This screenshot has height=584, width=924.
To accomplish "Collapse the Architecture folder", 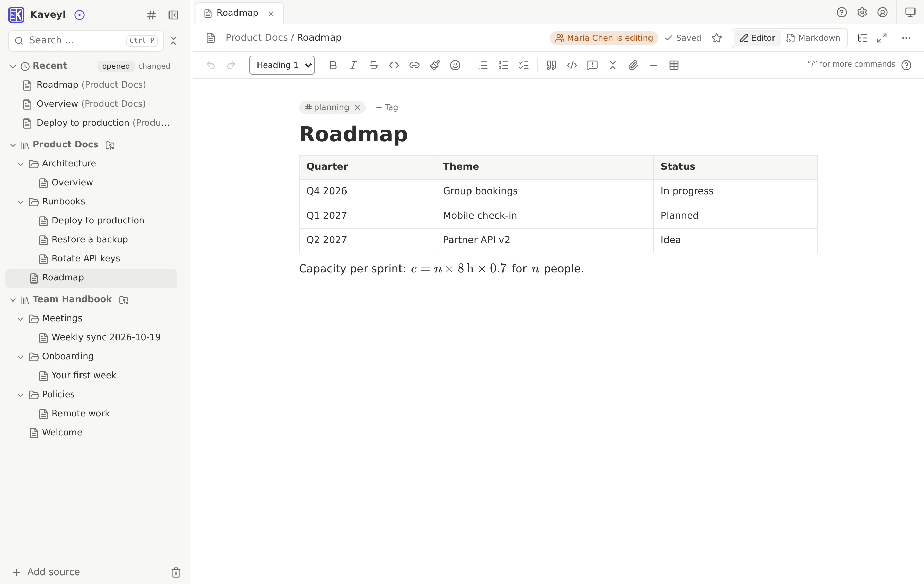I will click(21, 164).
